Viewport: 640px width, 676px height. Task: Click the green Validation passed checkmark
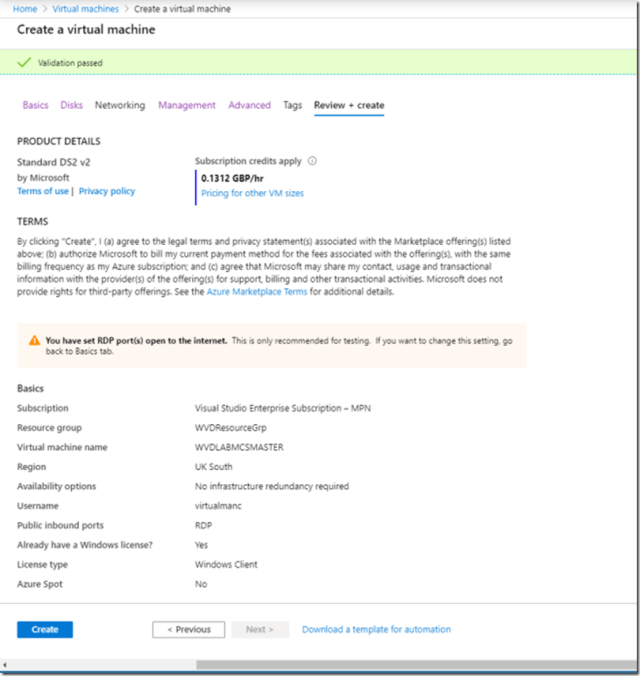coord(24,63)
